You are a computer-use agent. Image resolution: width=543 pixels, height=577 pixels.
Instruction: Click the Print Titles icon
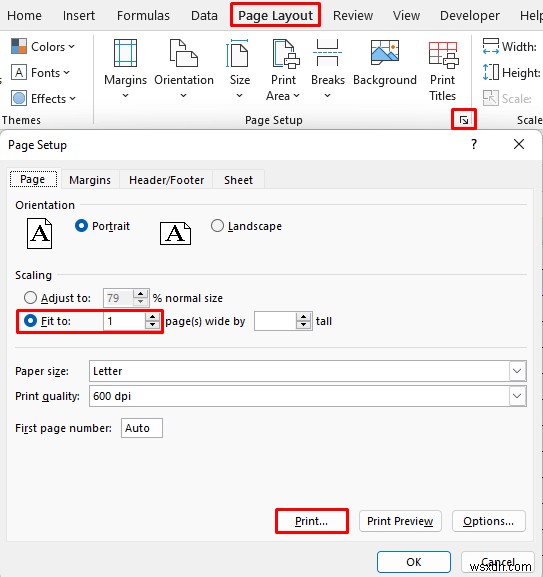[443, 55]
